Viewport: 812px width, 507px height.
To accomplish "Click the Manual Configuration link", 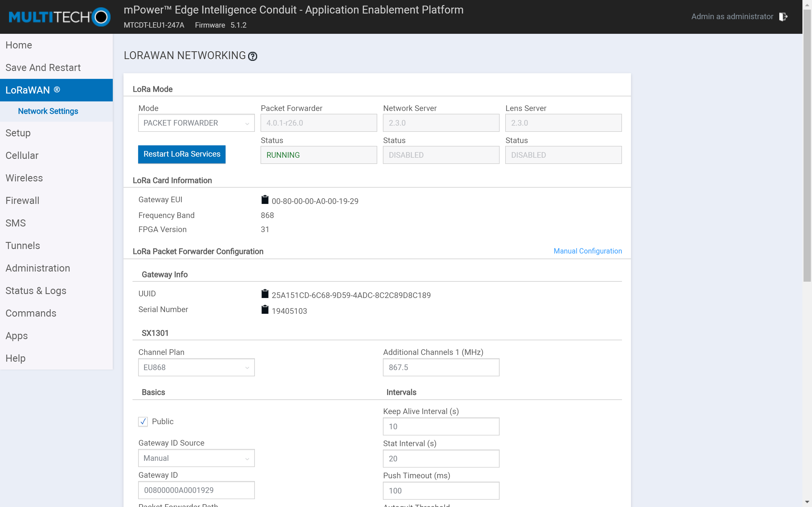I will click(x=588, y=251).
